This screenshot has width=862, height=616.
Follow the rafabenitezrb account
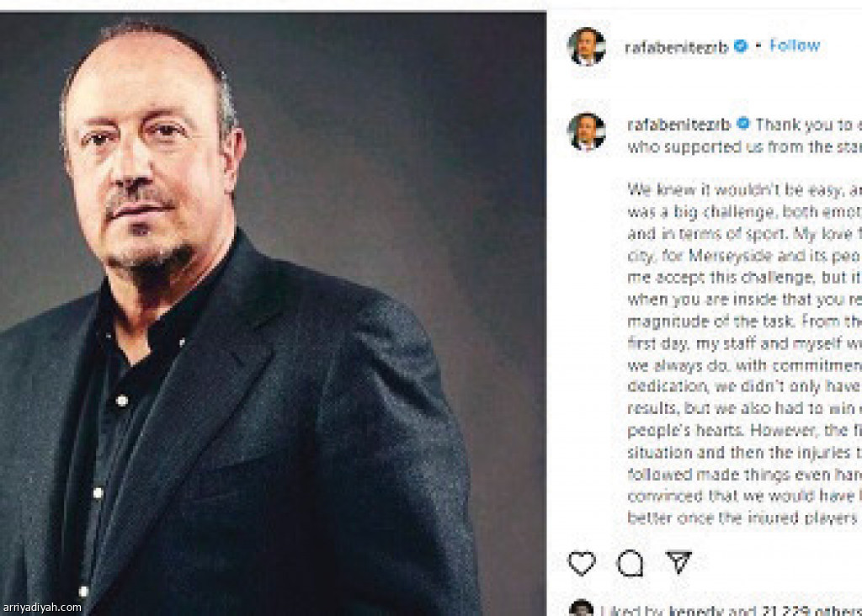pos(795,45)
